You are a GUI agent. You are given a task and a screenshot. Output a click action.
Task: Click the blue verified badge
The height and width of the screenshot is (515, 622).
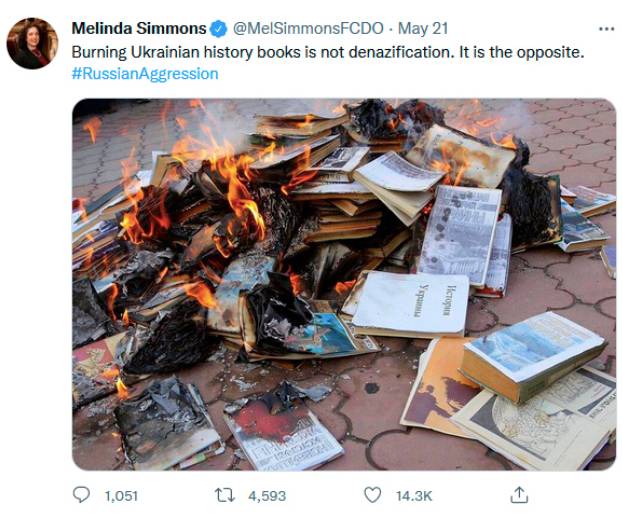point(218,29)
